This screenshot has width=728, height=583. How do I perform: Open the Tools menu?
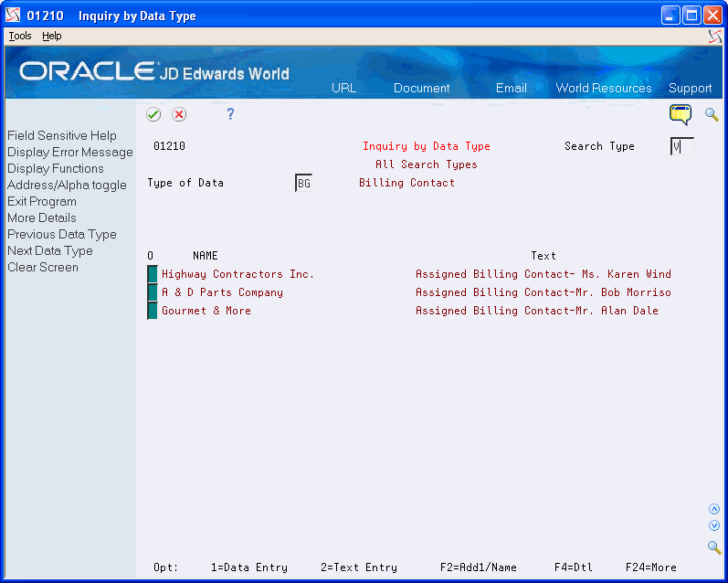coord(20,36)
